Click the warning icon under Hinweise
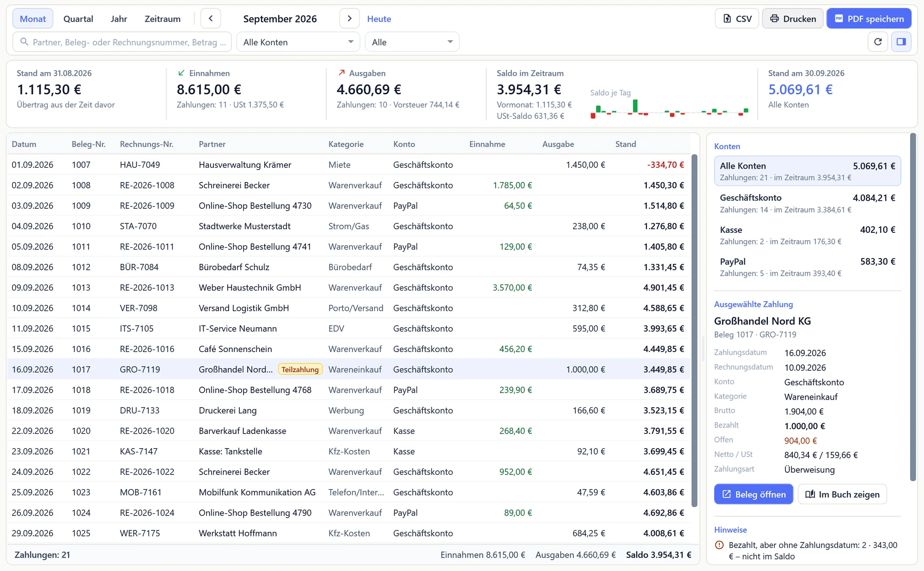The width and height of the screenshot is (924, 571). click(719, 545)
